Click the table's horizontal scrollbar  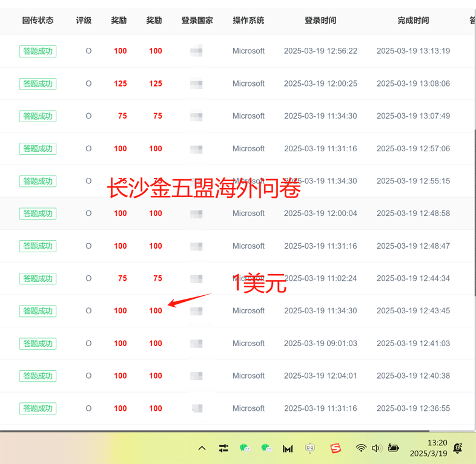tap(214, 431)
